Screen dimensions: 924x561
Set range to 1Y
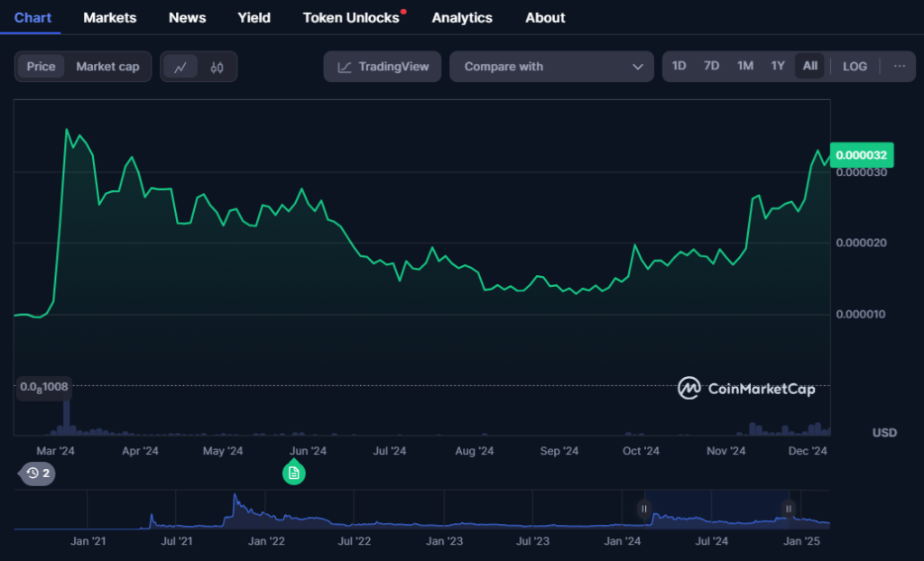(x=778, y=66)
